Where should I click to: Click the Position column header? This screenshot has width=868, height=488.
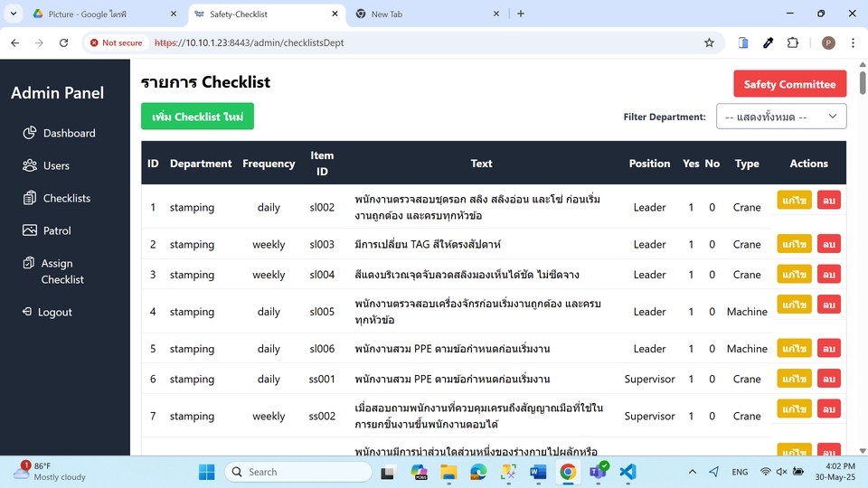pos(649,164)
